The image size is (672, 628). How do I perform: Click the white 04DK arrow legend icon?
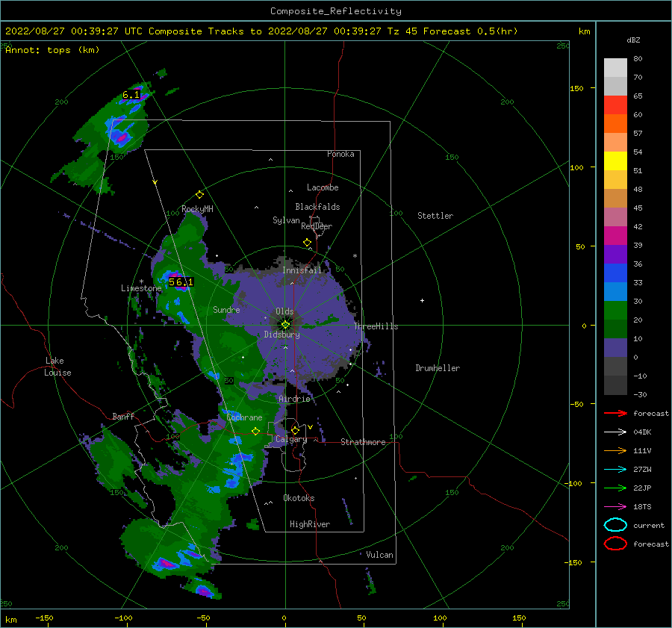(x=615, y=432)
